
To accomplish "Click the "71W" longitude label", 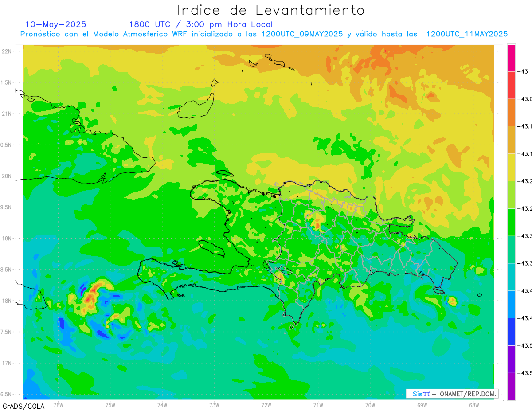I will click(318, 405).
